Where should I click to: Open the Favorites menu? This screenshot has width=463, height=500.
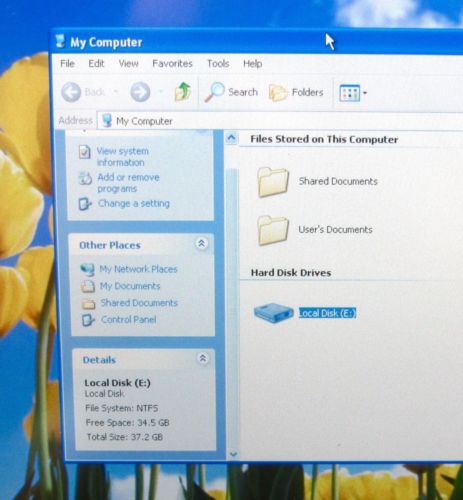click(172, 63)
